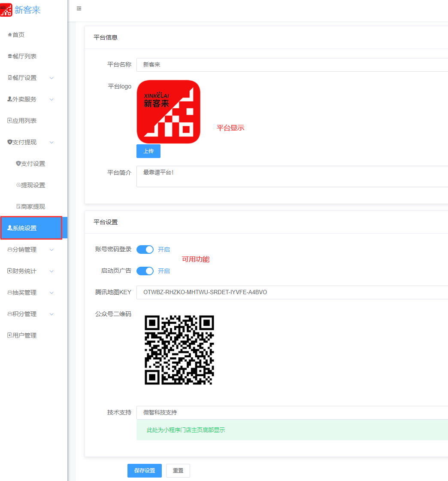Expand the 抽奖管理 submenu chevron
The width and height of the screenshot is (448, 481).
51,292
